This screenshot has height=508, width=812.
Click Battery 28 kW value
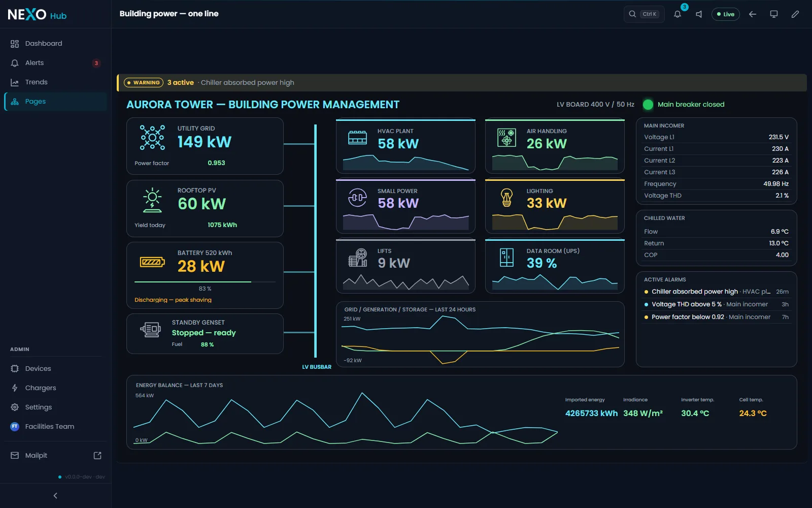point(201,266)
